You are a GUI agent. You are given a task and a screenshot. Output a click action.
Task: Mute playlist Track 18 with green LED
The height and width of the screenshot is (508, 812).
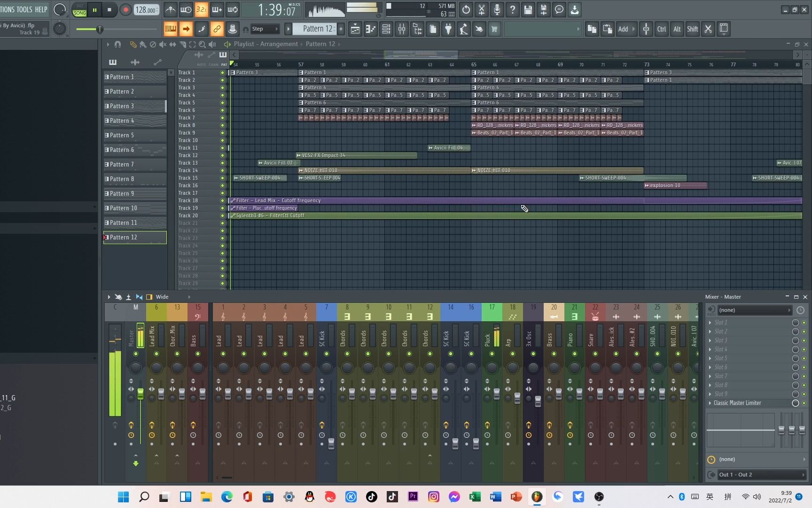(x=223, y=200)
